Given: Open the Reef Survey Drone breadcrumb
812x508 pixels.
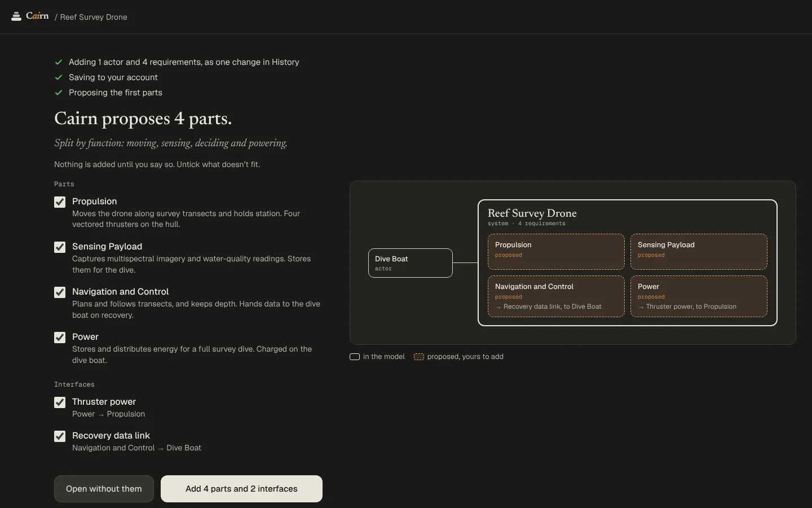Looking at the screenshot, I should 94,17.
